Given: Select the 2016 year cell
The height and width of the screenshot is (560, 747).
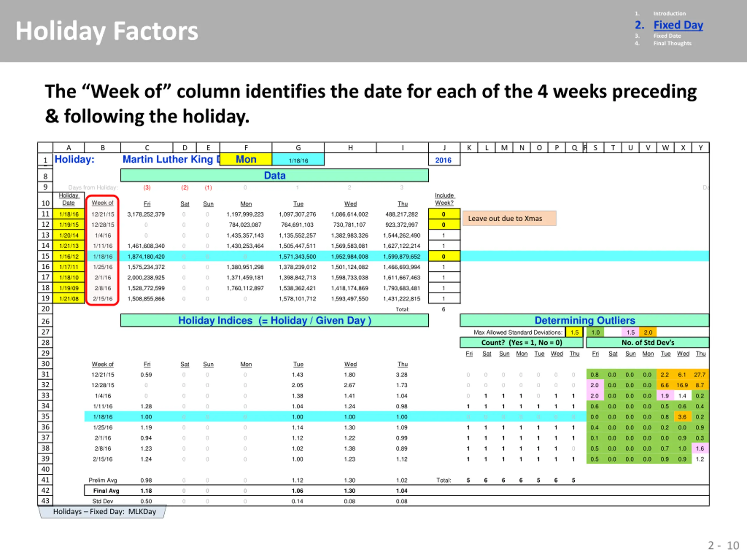Looking at the screenshot, I should pos(444,160).
